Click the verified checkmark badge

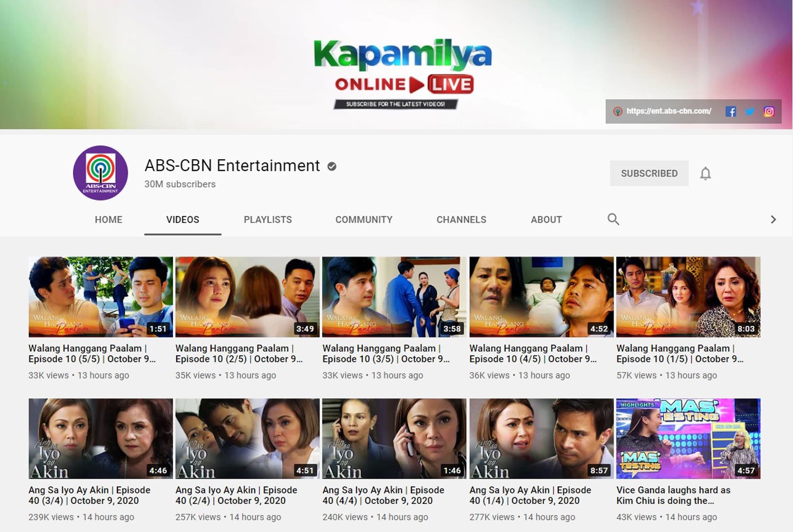coord(331,166)
